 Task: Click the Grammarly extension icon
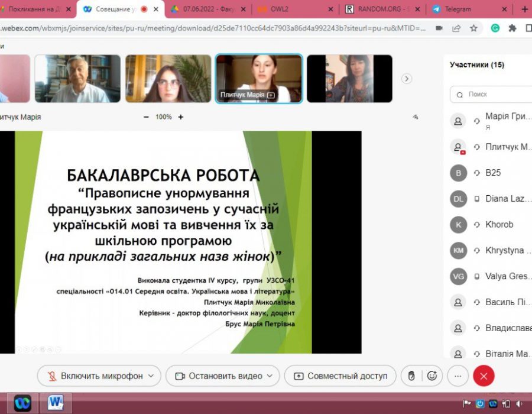point(495,28)
